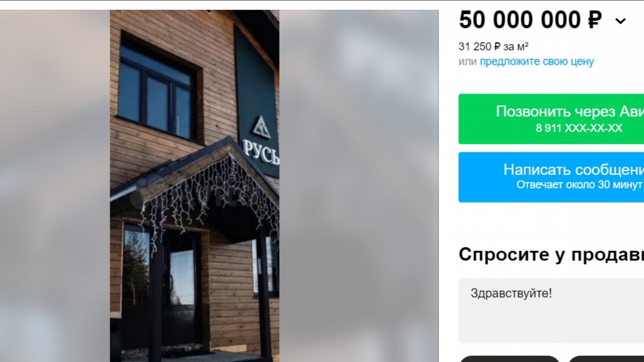The height and width of the screenshot is (362, 644).
Task: Click the blurred area right of the photo
Action: click(x=359, y=186)
